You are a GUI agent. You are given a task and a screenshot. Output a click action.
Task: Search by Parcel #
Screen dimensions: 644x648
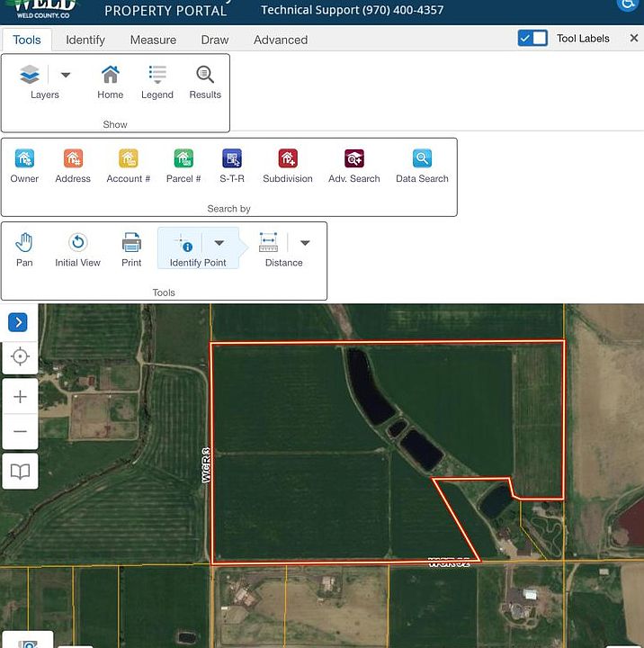[183, 166]
